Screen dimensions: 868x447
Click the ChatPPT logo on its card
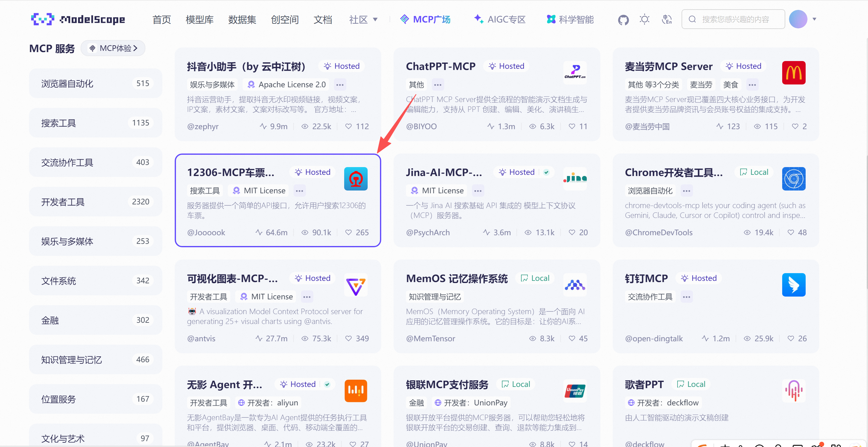575,73
